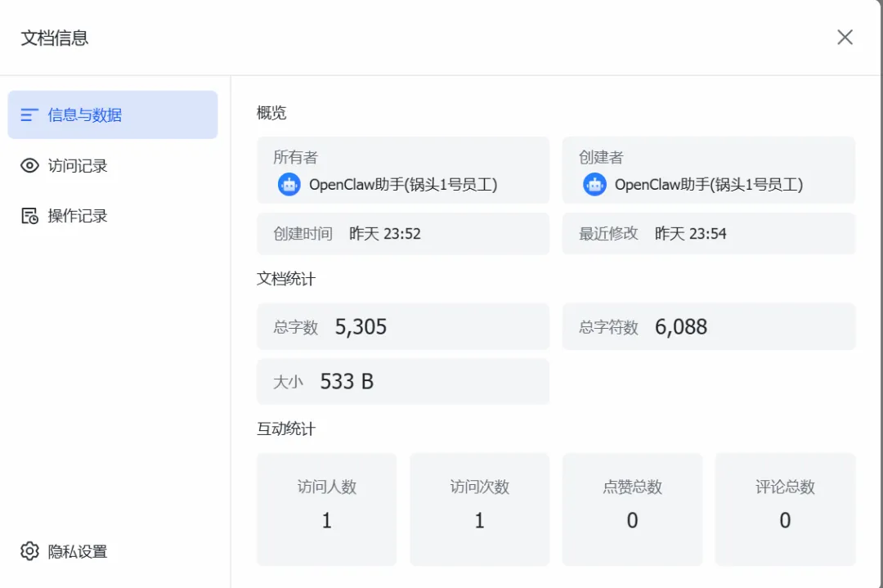The height and width of the screenshot is (588, 883).
Task: Open the 操作记录 tab
Action: coord(78,216)
